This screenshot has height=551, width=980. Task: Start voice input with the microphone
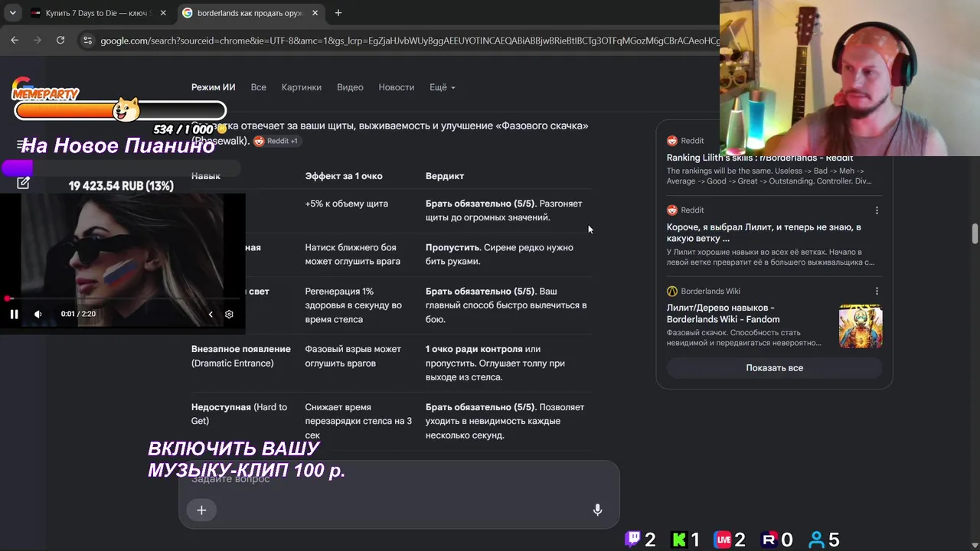point(598,510)
